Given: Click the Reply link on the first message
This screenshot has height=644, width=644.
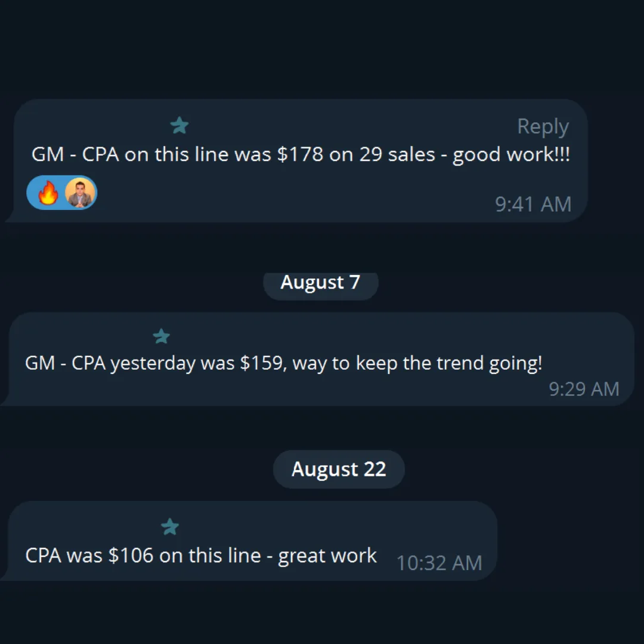Looking at the screenshot, I should pyautogui.click(x=543, y=126).
